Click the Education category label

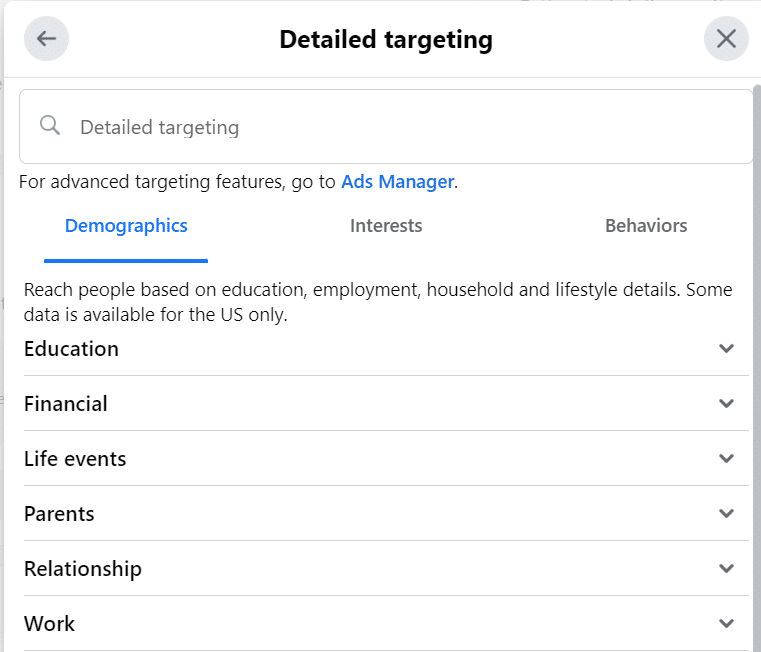(71, 349)
